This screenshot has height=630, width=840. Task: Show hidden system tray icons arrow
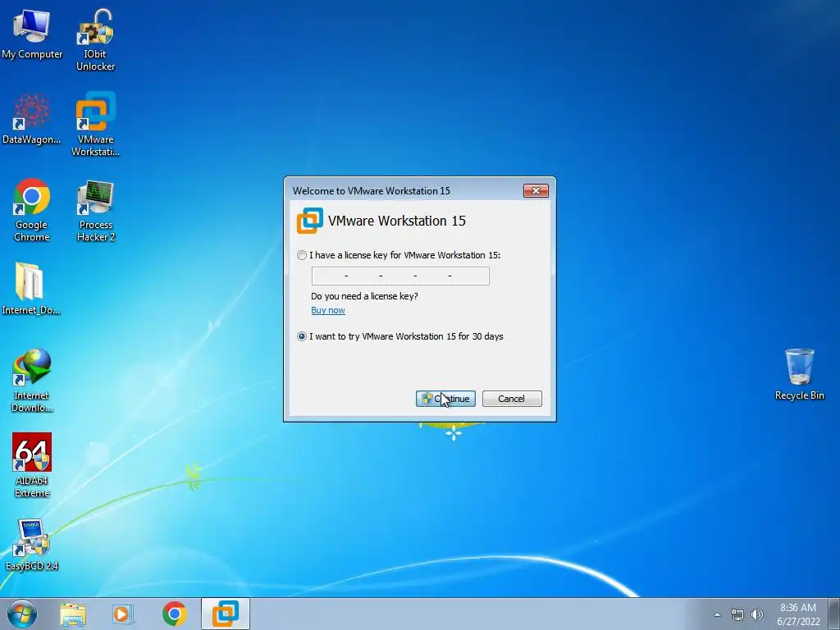pyautogui.click(x=717, y=614)
